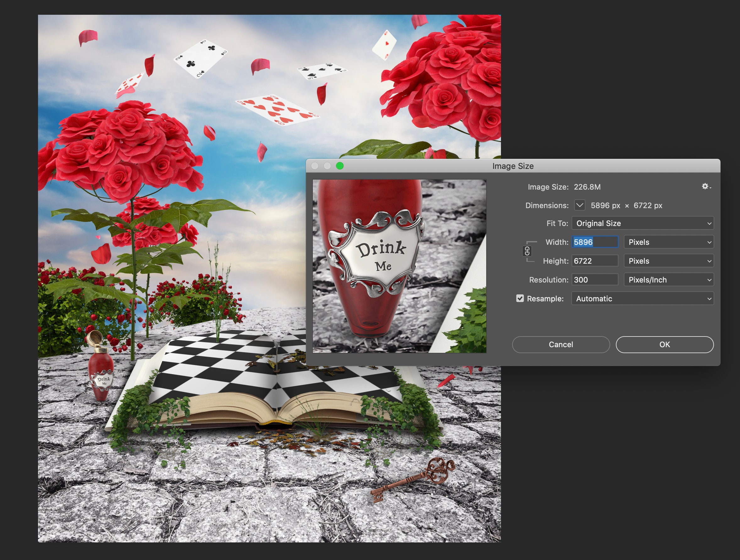Open the gear settings menu in Image Size
Viewport: 740px width, 560px height.
(706, 186)
